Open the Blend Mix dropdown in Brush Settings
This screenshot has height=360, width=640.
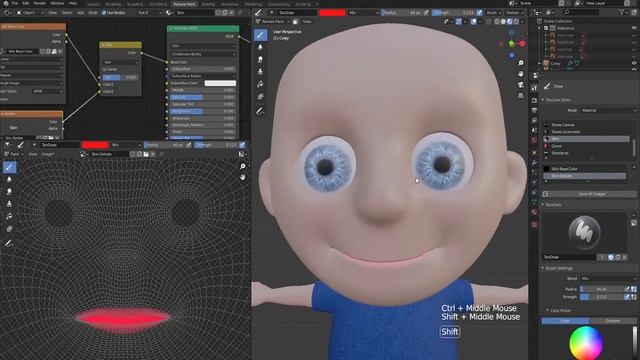(x=608, y=278)
